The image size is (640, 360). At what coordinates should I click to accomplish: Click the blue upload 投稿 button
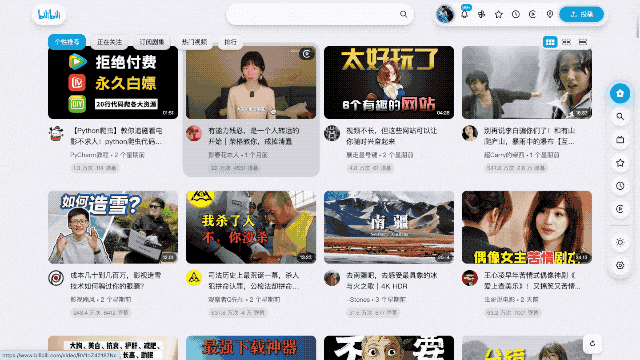(x=581, y=14)
